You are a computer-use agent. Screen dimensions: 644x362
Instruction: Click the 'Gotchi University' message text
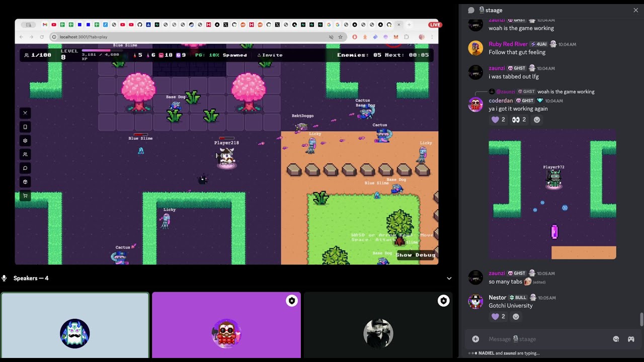(x=510, y=306)
